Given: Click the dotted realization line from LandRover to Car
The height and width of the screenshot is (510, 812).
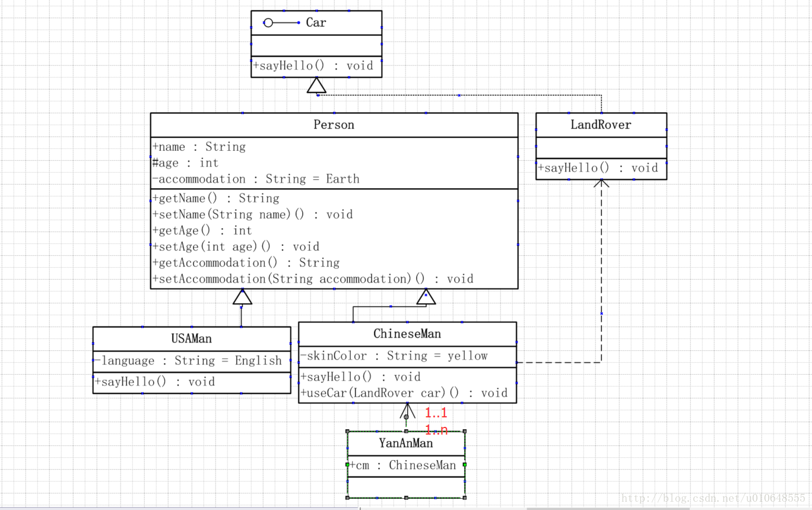Looking at the screenshot, I should pos(460,95).
